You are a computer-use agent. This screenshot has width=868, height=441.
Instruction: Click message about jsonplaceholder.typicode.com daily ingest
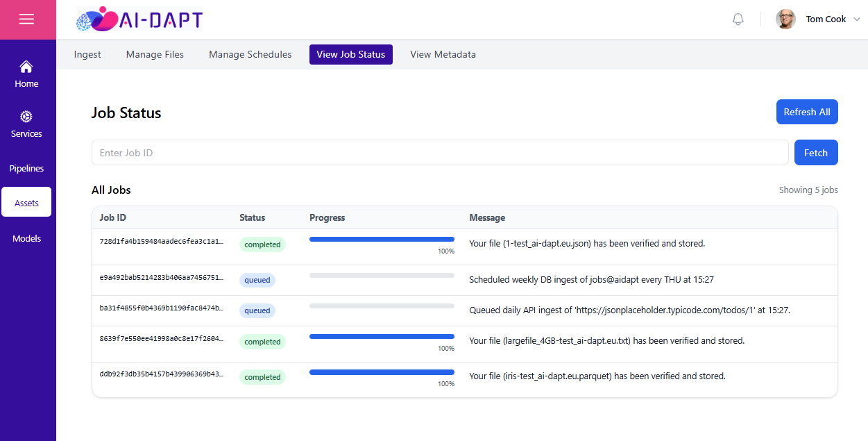(x=630, y=310)
